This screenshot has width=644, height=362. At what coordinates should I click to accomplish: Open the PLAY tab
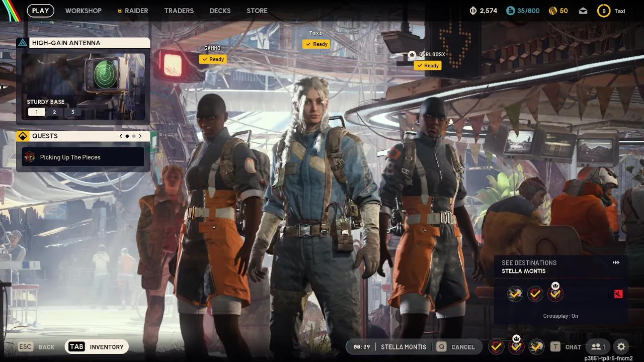click(40, 11)
